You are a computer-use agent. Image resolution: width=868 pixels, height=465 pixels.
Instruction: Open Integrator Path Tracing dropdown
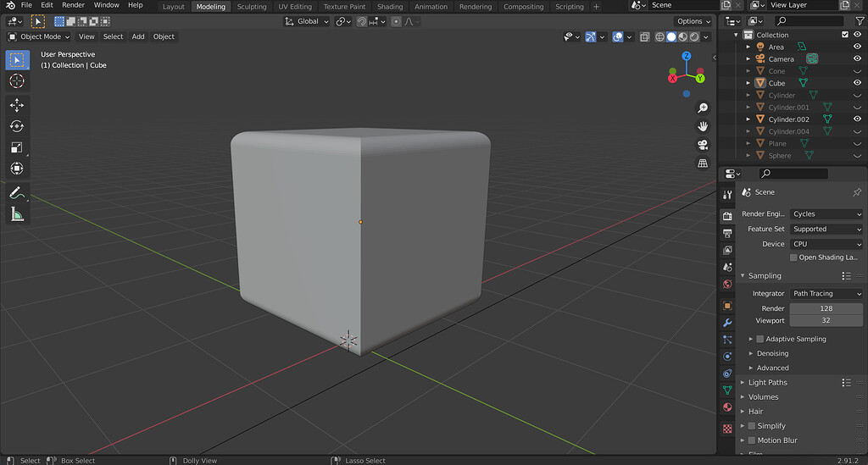[x=826, y=294]
